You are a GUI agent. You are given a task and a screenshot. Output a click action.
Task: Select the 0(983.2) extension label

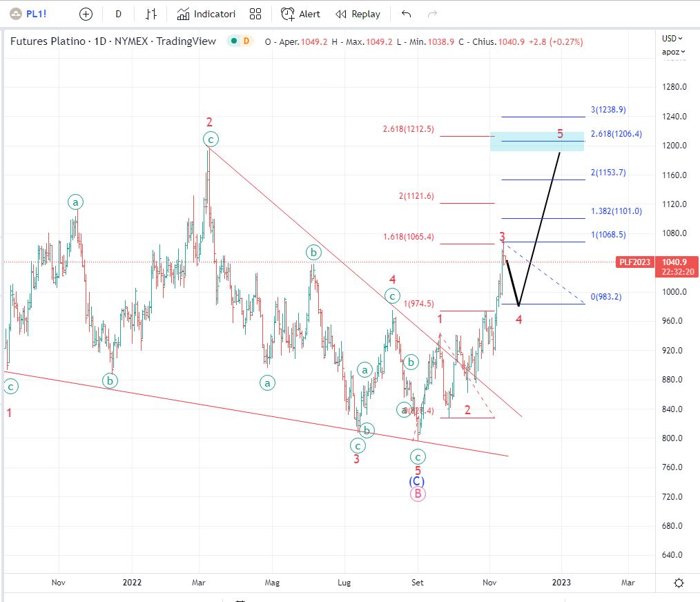(606, 297)
